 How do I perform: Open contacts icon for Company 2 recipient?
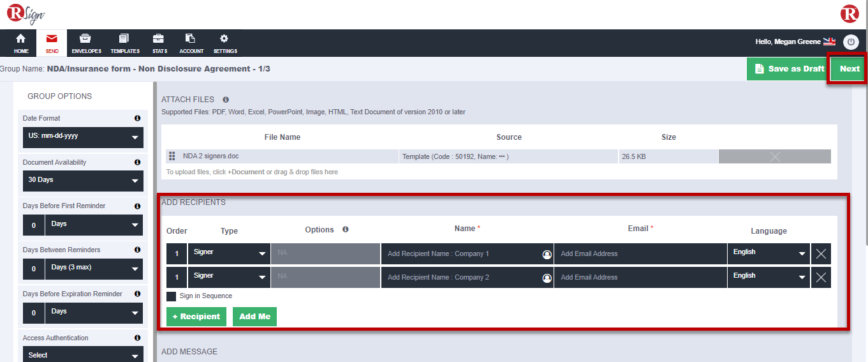pyautogui.click(x=547, y=278)
